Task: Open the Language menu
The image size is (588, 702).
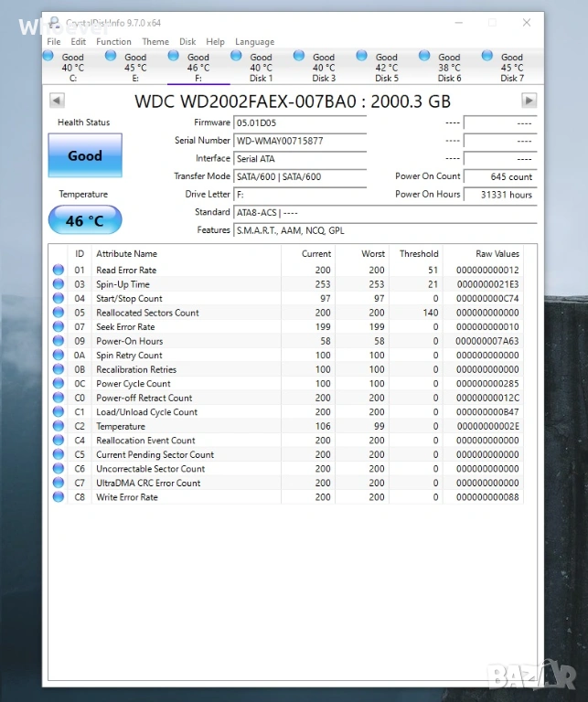Action: point(254,41)
